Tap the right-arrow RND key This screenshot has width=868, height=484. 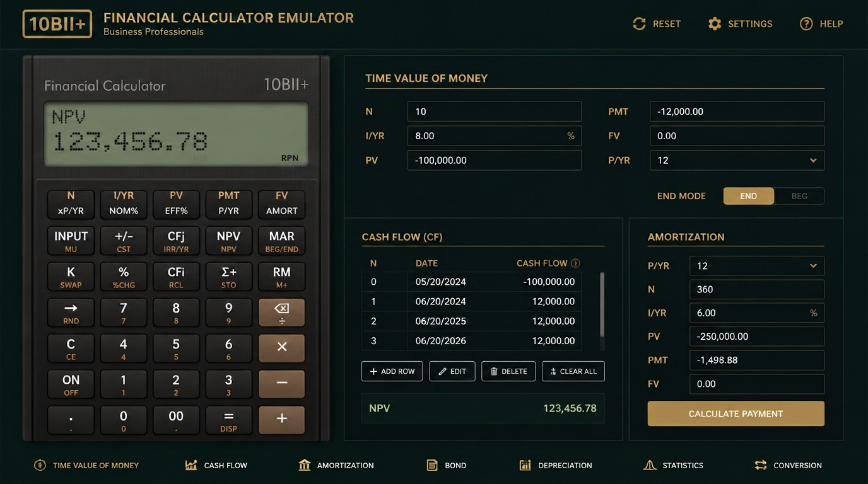(x=71, y=312)
